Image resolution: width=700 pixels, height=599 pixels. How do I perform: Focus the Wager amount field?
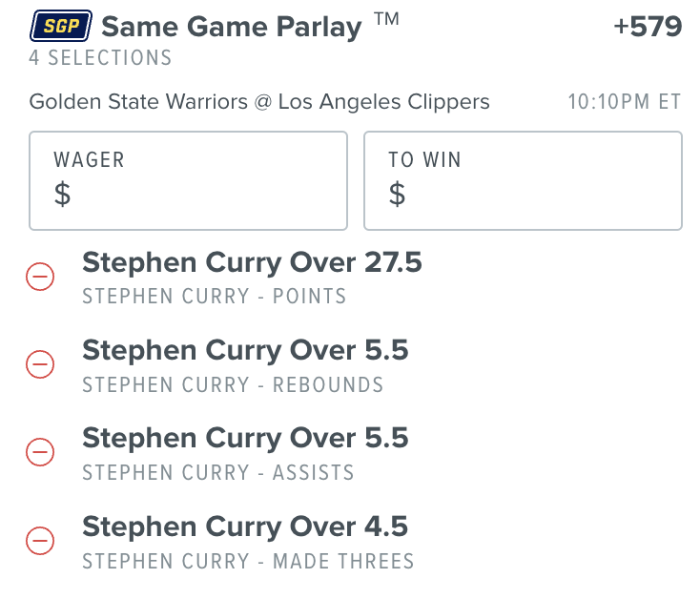(x=189, y=181)
